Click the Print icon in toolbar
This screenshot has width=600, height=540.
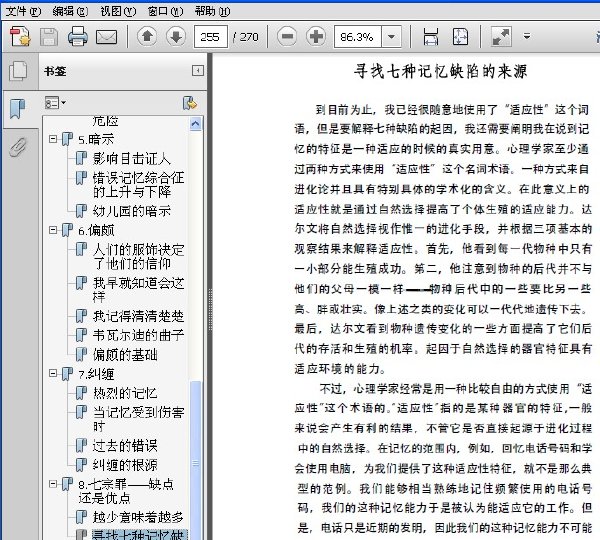pyautogui.click(x=77, y=37)
